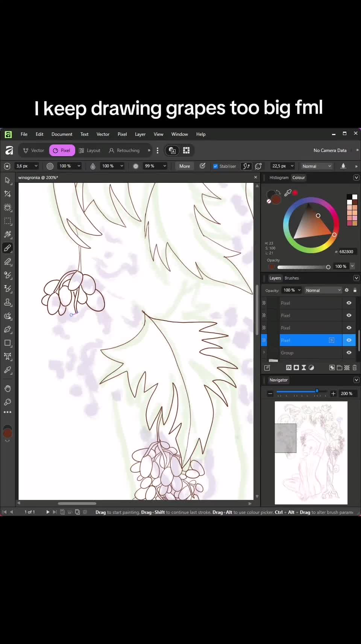Delete the layer with trash icon
This screenshot has width=361, height=644.
[x=355, y=368]
